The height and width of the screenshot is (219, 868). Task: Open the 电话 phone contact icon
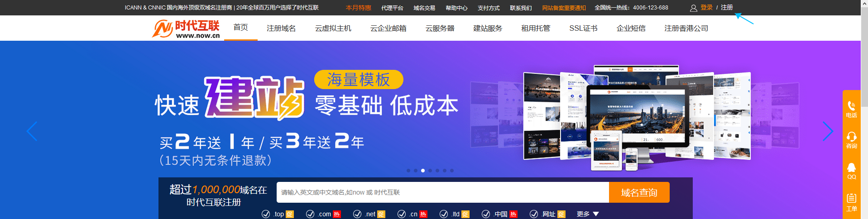[x=851, y=109]
